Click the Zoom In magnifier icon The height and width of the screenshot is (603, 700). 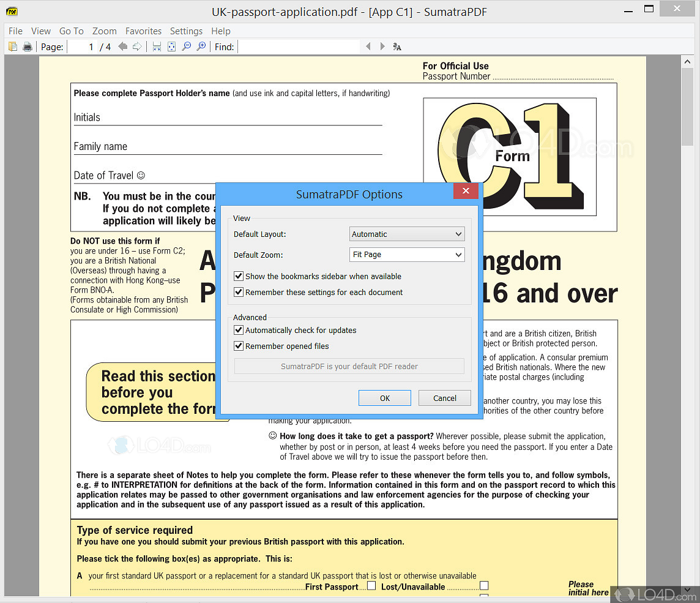(201, 47)
